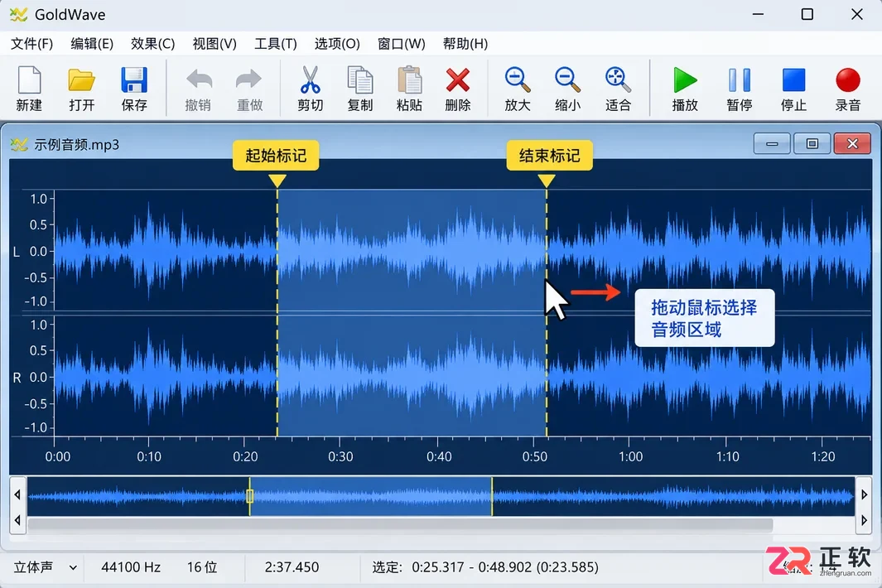
Task: Click the 44100 Hz sample rate
Action: [131, 567]
